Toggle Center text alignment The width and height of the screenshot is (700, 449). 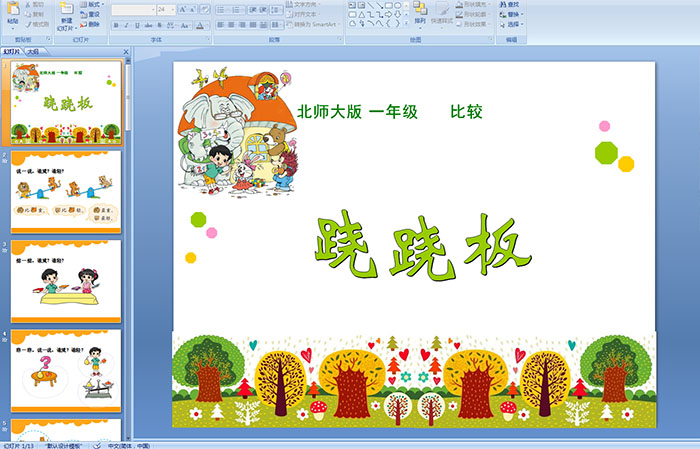231,25
